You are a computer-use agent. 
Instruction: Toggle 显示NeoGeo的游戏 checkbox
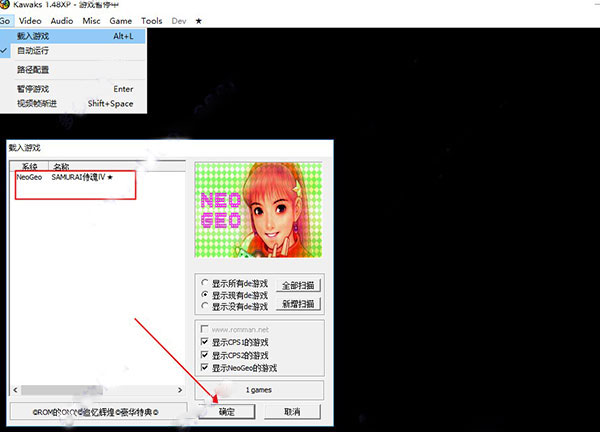click(x=205, y=368)
